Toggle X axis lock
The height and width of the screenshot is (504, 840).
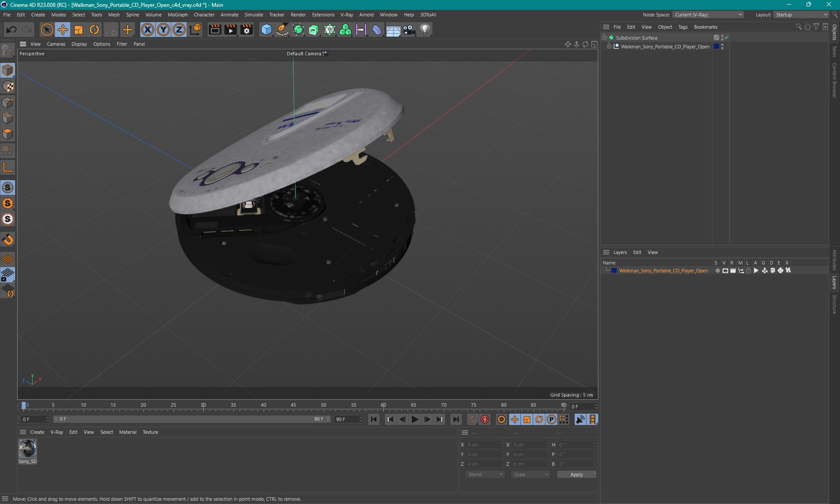[147, 29]
